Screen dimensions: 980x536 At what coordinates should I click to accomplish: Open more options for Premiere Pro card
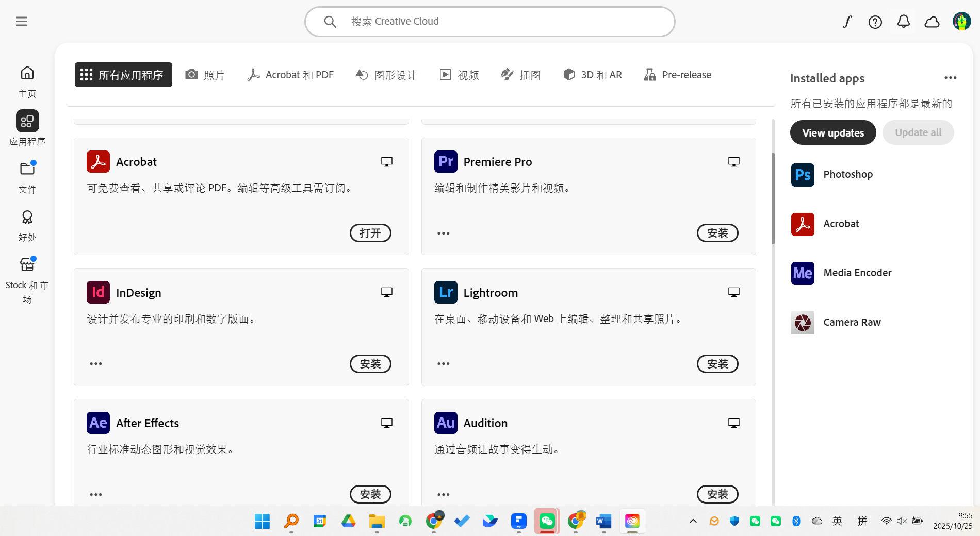coord(443,233)
